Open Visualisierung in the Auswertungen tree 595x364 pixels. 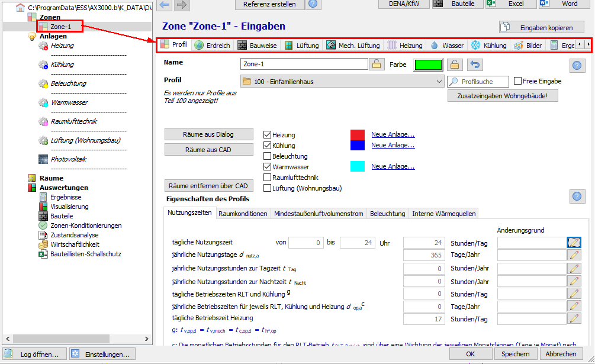[x=69, y=207]
